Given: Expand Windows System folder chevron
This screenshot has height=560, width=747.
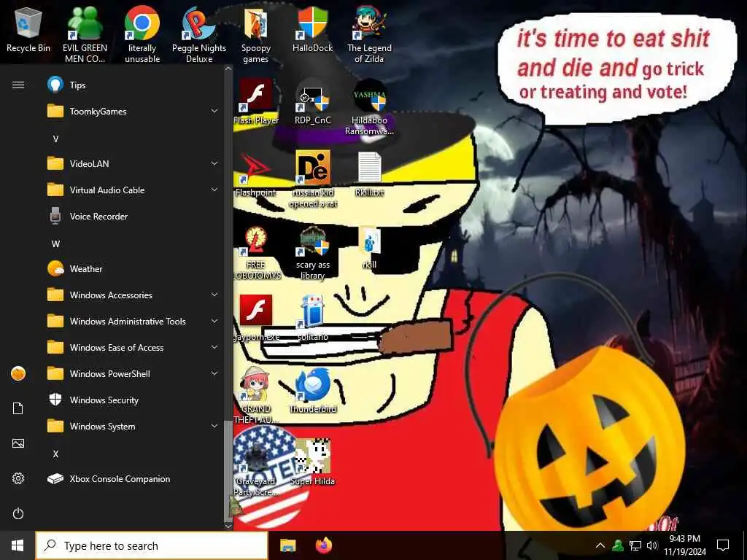Looking at the screenshot, I should pos(214,426).
